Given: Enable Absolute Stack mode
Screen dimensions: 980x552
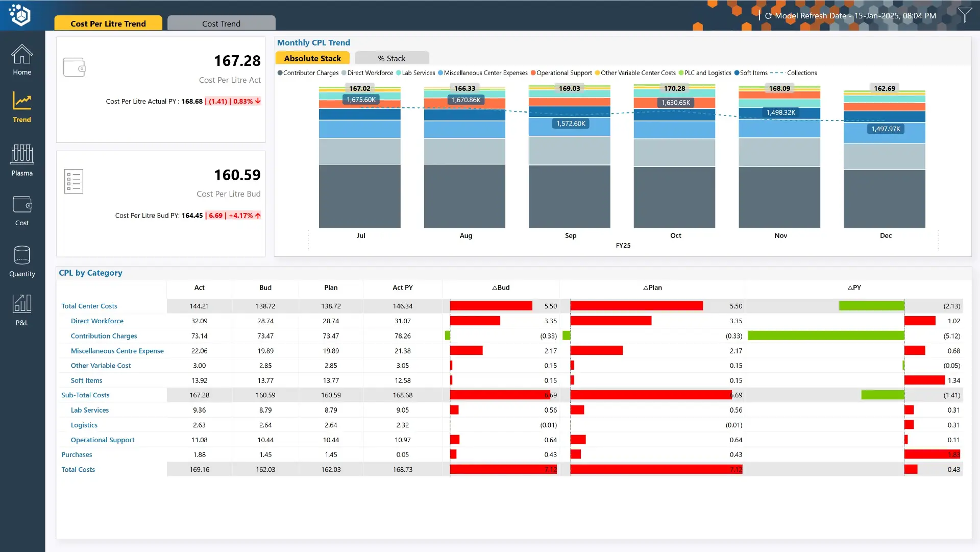Looking at the screenshot, I should pyautogui.click(x=312, y=58).
